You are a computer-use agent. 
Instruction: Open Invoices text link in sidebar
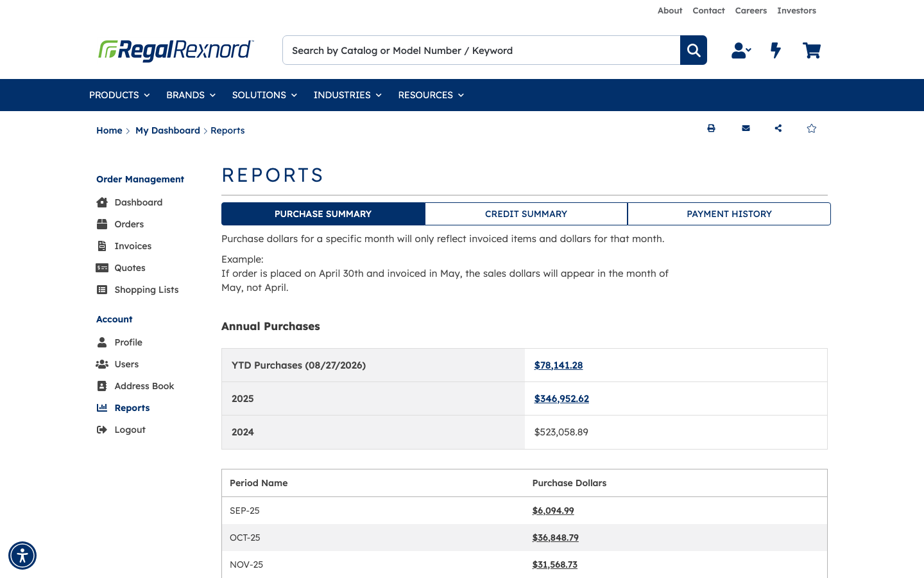point(133,246)
